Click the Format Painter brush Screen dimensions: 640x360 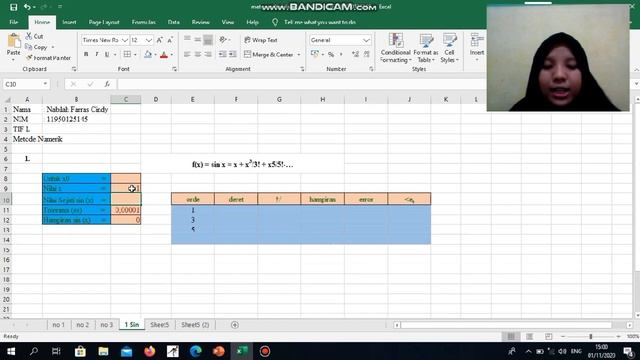(29, 58)
